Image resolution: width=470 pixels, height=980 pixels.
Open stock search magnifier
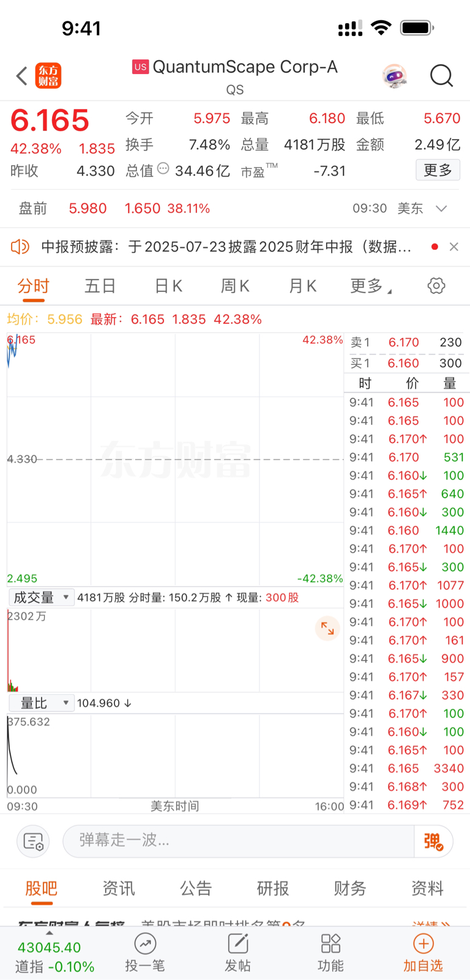click(441, 76)
